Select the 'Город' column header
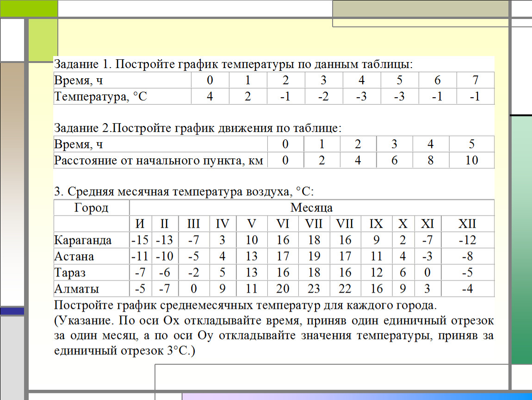This screenshot has height=400, width=532. pos(91,207)
